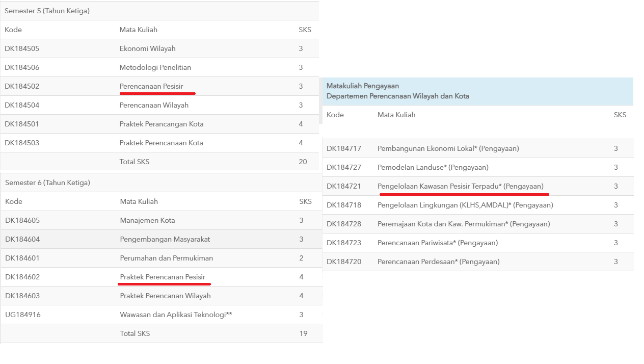Click course code UG184916
This screenshot has width=644, height=364.
pos(22,315)
